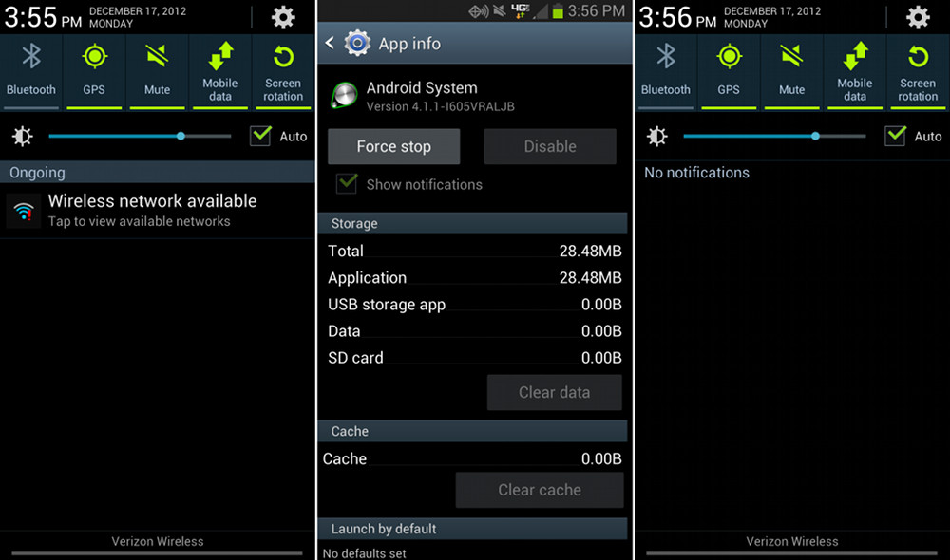Uncheck Auto brightness in the 3:55 PM panel
Image resolution: width=950 pixels, height=560 pixels.
(x=260, y=136)
